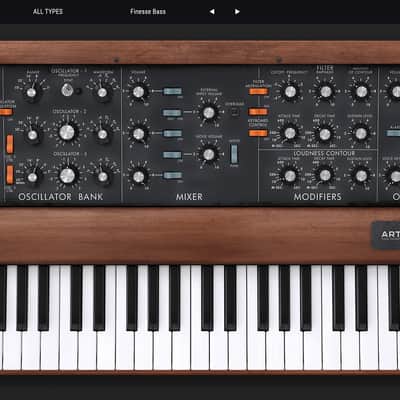
Task: Click the filter Emphasis knob
Action: [325, 91]
